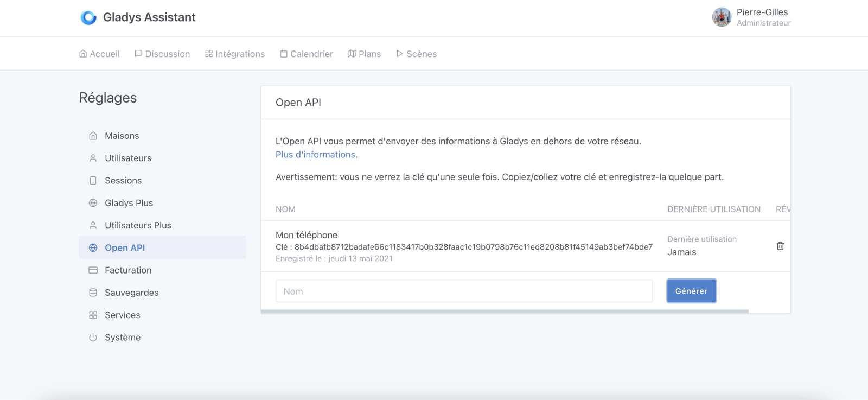Go to Sauvegardes backups page
Viewport: 868px width, 400px height.
coord(131,293)
